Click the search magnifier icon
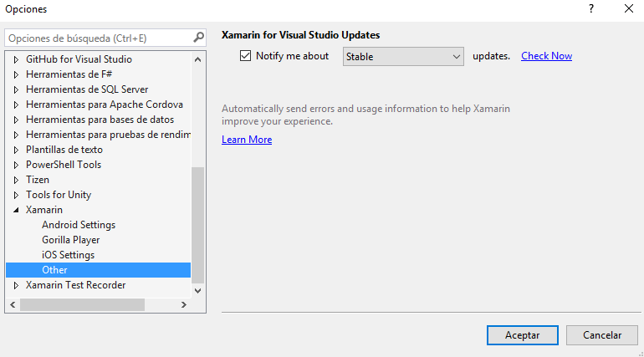This screenshot has height=357, width=644. pyautogui.click(x=198, y=38)
